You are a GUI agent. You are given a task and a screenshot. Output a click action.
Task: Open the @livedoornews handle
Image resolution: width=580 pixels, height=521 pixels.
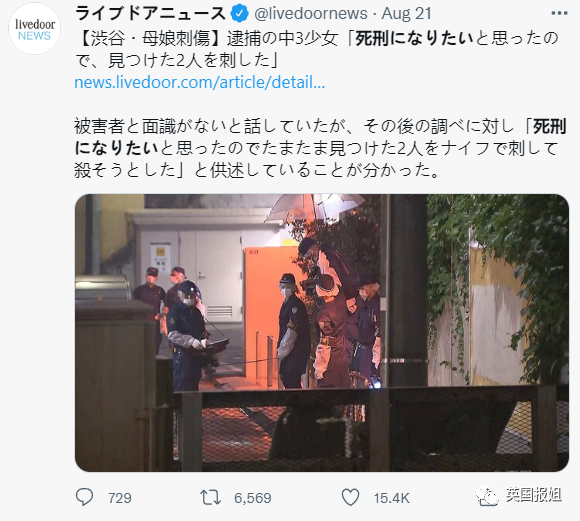point(311,14)
